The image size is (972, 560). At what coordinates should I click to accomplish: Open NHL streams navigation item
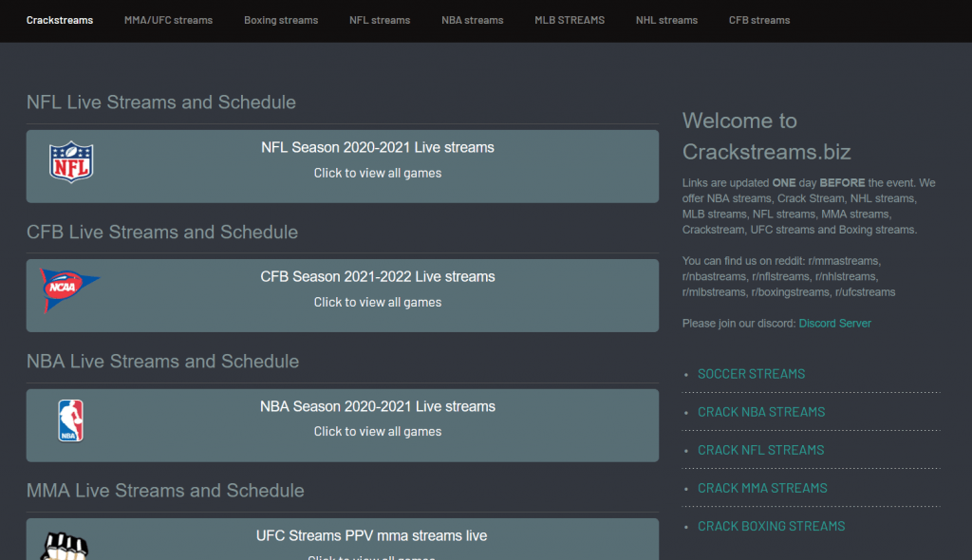pyautogui.click(x=666, y=20)
